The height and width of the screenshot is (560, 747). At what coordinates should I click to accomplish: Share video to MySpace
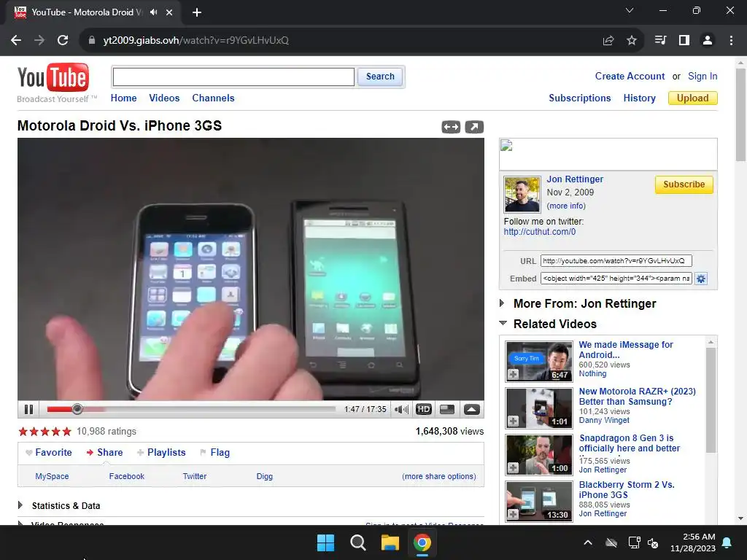pyautogui.click(x=52, y=476)
